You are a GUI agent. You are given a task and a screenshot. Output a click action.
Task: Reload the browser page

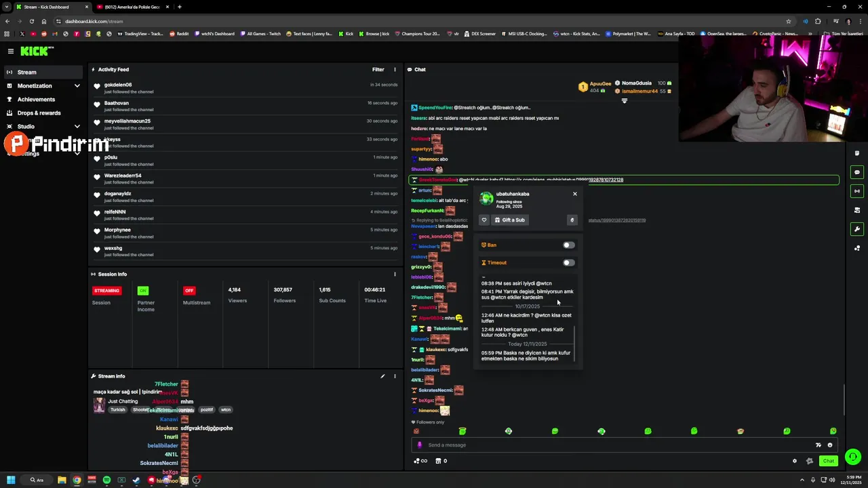click(31, 21)
